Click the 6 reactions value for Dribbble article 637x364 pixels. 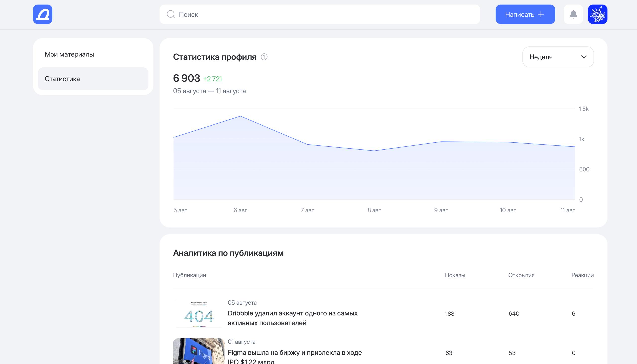[574, 313]
